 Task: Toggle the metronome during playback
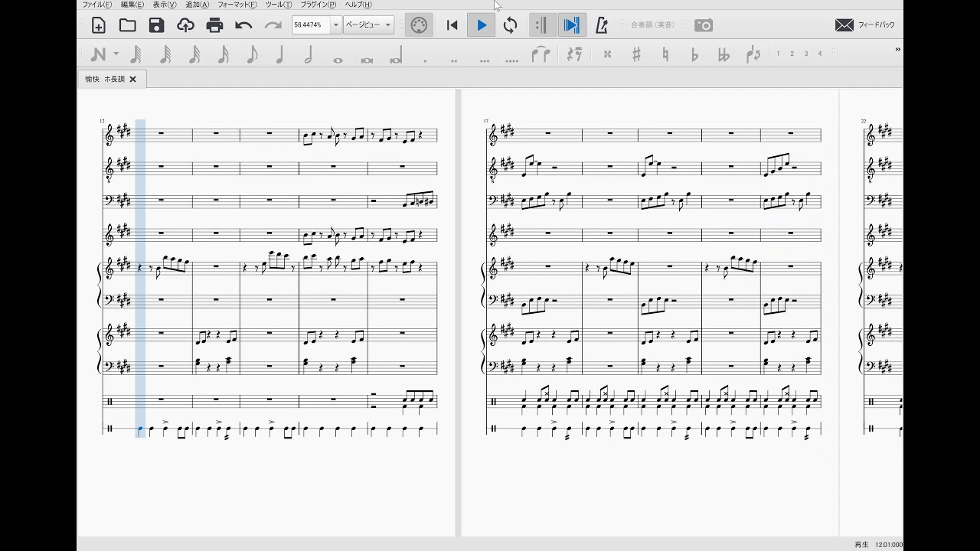[602, 25]
